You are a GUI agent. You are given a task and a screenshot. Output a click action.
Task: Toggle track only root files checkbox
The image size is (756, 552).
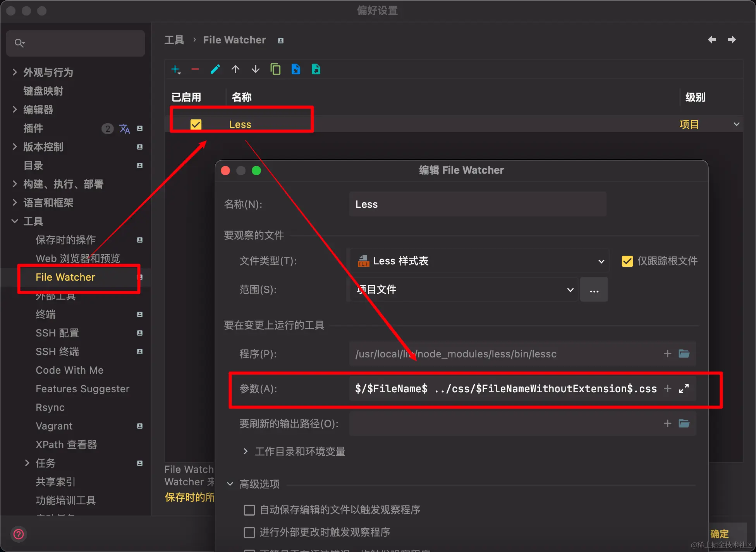(627, 261)
